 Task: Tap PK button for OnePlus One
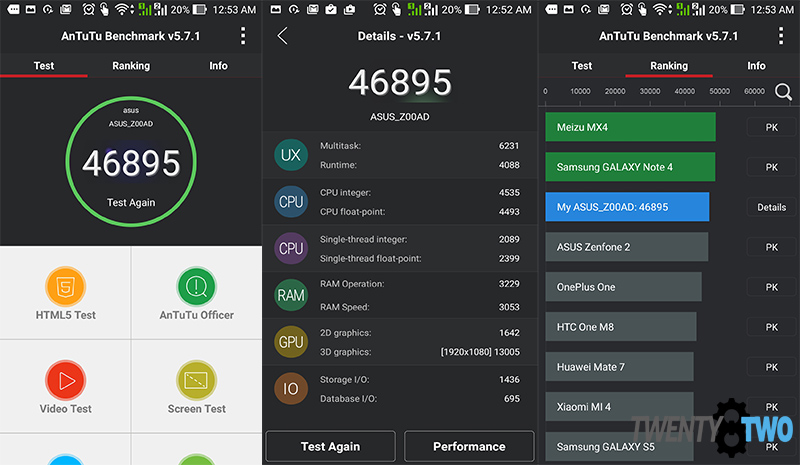(771, 287)
